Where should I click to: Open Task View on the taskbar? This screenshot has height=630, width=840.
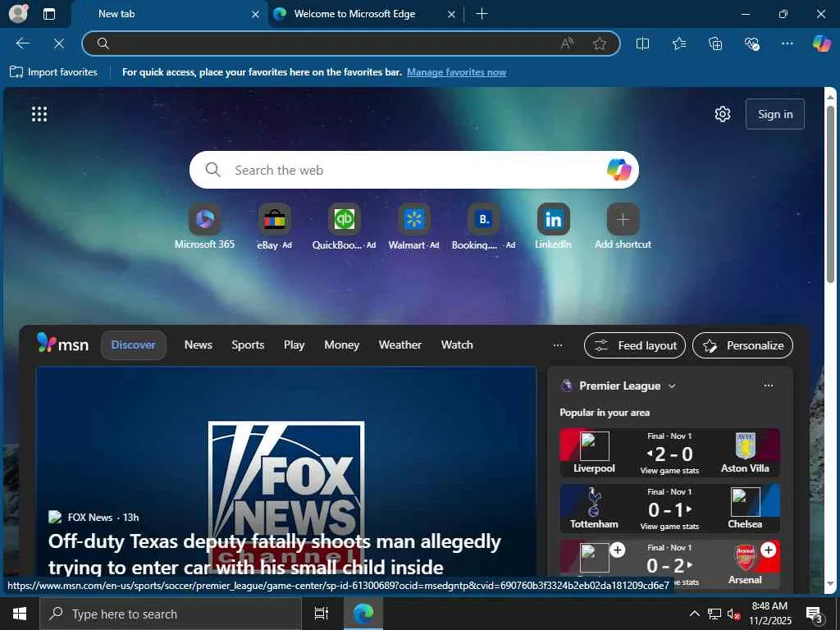tap(322, 614)
